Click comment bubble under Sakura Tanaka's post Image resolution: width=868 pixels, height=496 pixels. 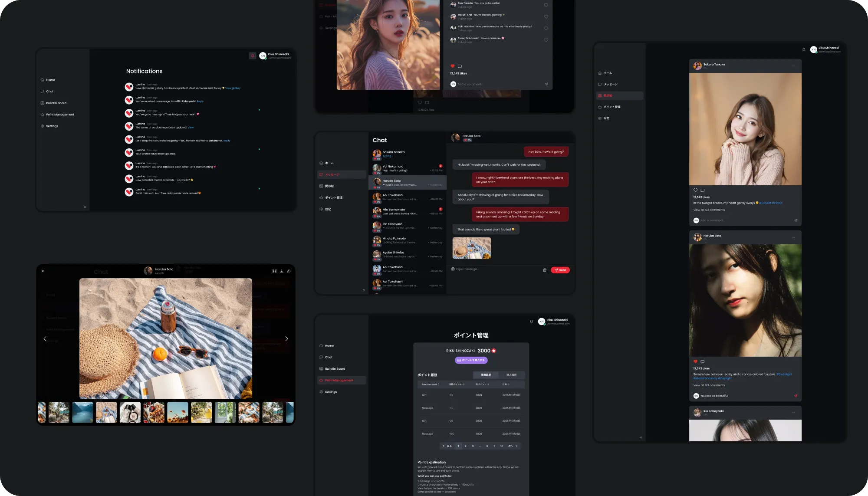pyautogui.click(x=703, y=190)
